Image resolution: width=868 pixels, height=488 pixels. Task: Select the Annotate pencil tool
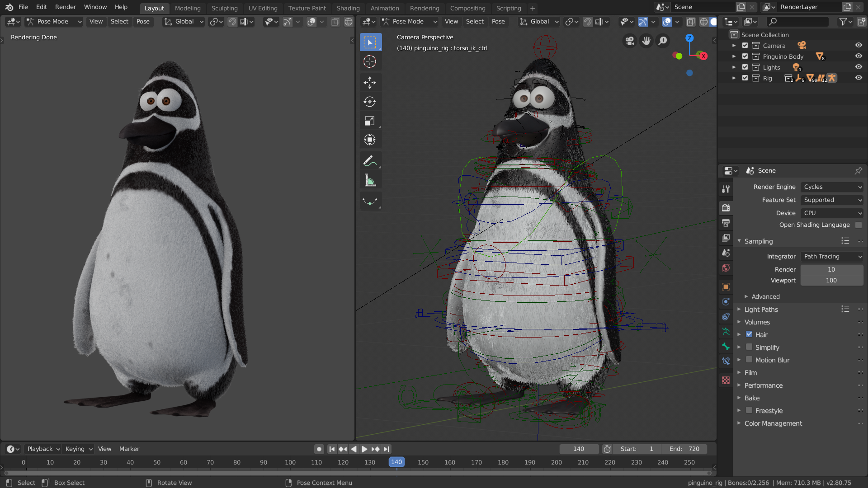(x=370, y=160)
